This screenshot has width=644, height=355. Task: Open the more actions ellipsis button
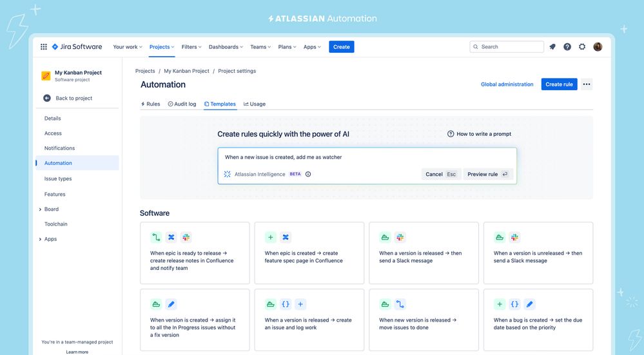[587, 84]
